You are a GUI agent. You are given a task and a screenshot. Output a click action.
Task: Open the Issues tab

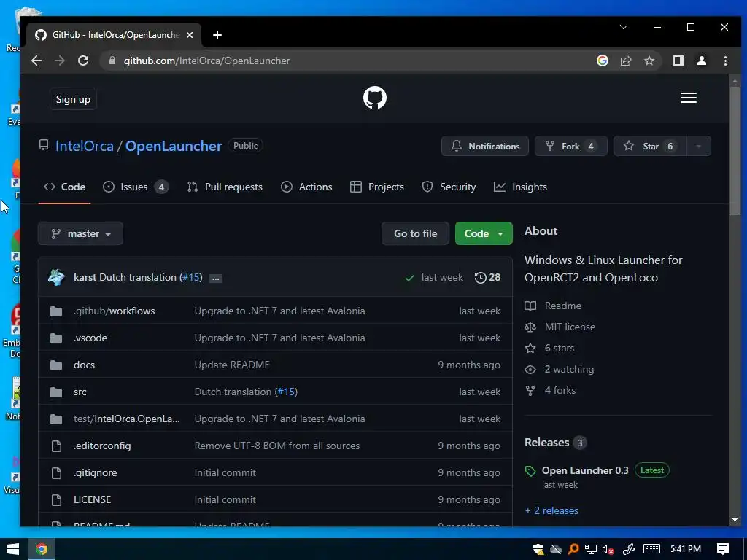point(135,187)
